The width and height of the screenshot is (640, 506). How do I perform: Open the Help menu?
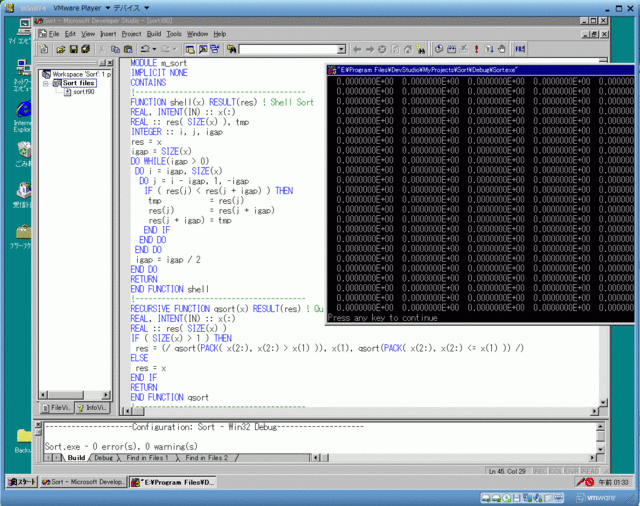(x=220, y=34)
